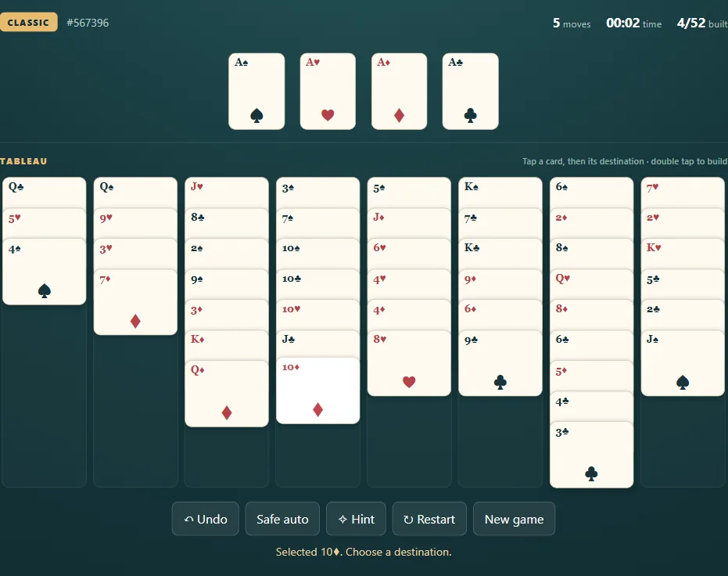Click the 5 of Spades card
The image size is (728, 576).
click(409, 193)
